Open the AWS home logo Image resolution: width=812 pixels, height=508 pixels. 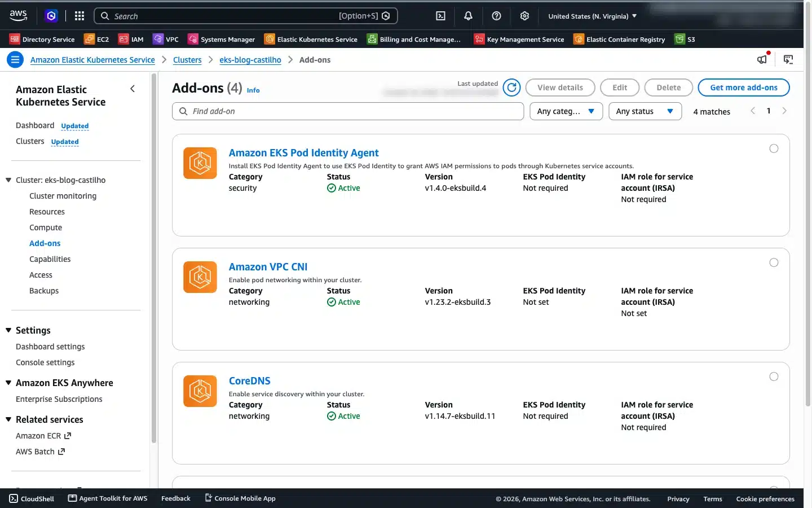18,16
